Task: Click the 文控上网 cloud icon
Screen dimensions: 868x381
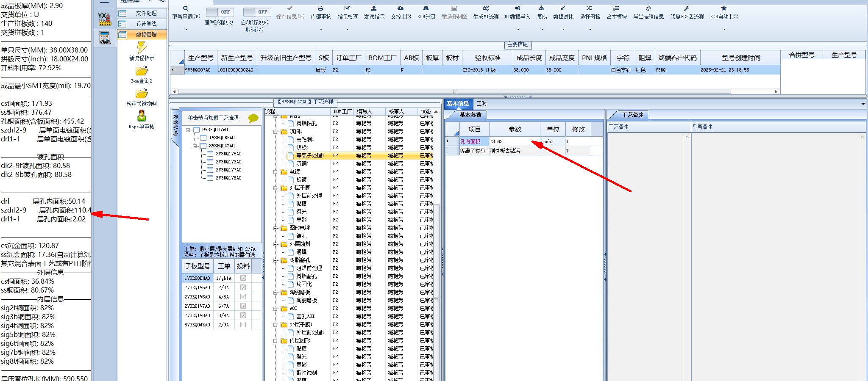Action: (x=401, y=8)
